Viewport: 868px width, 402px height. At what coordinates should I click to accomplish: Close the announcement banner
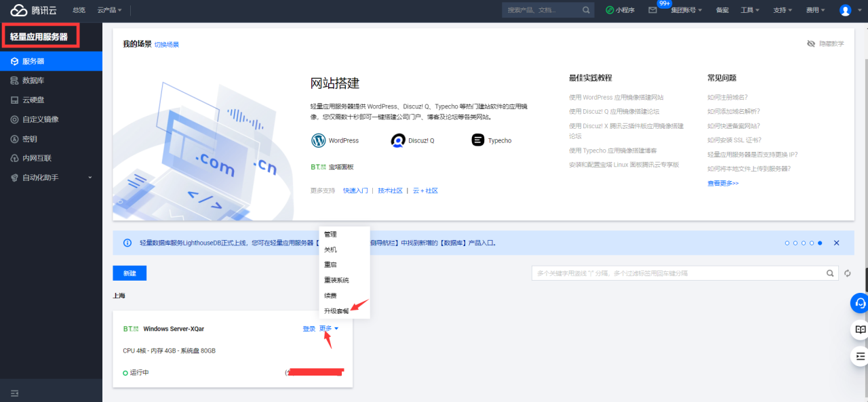click(x=836, y=243)
